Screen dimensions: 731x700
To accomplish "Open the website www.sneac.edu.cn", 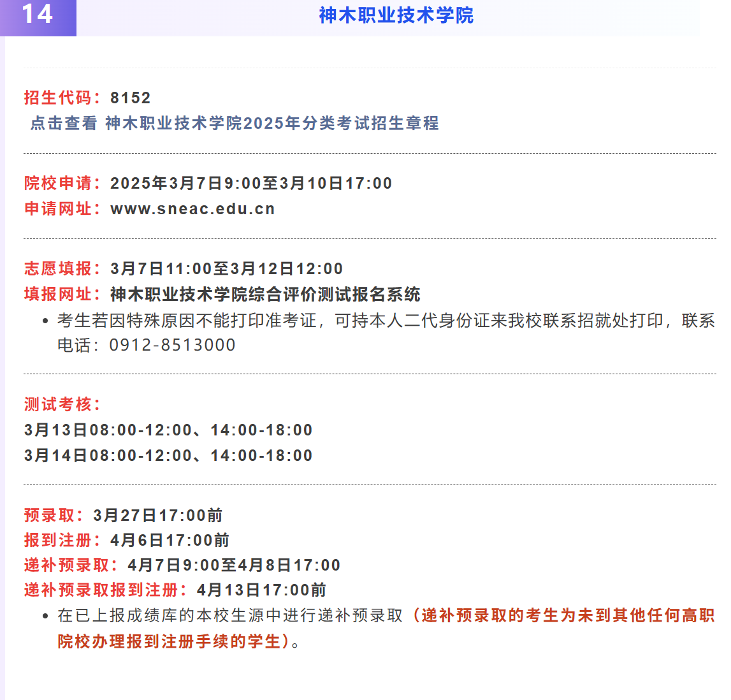I will tap(192, 208).
